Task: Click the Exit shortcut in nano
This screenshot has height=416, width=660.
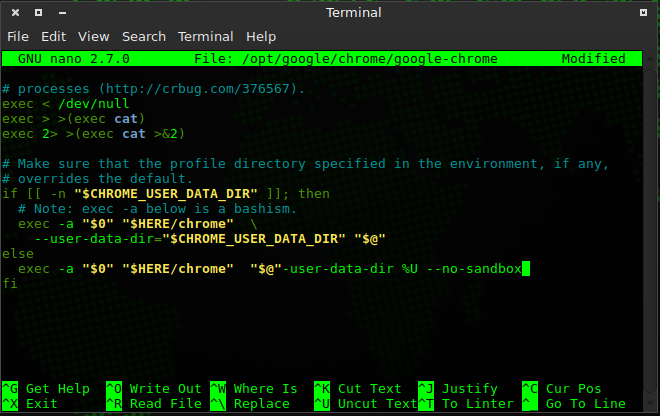Action: [42, 404]
